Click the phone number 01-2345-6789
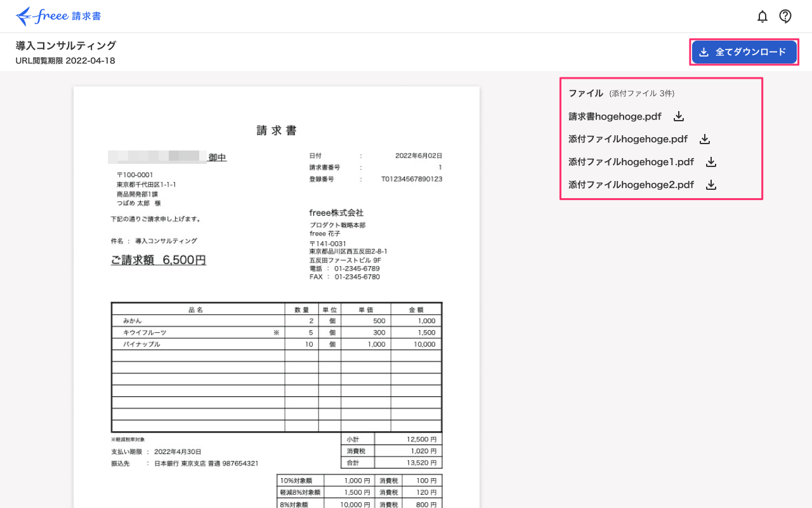 point(357,269)
